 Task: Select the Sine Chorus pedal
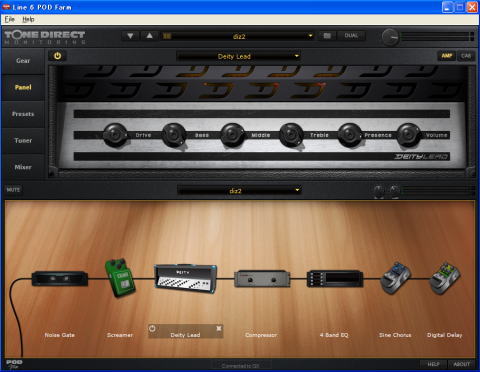tap(395, 278)
